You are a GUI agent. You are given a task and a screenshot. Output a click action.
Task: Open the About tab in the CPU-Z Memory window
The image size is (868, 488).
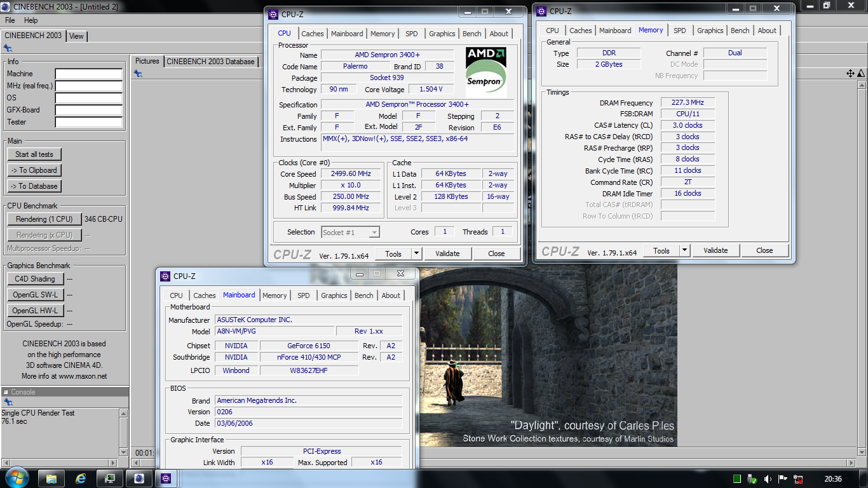point(767,30)
